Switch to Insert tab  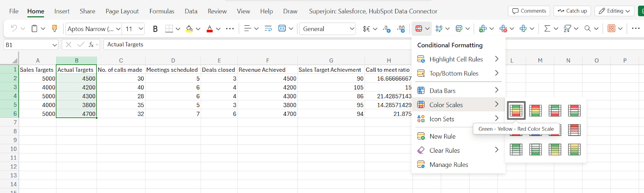(x=62, y=11)
